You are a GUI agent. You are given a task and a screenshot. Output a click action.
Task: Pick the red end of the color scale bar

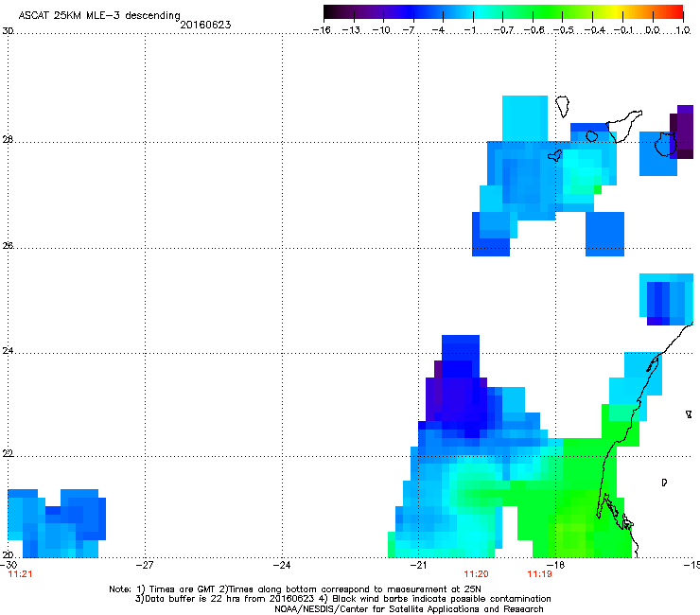[x=677, y=12]
